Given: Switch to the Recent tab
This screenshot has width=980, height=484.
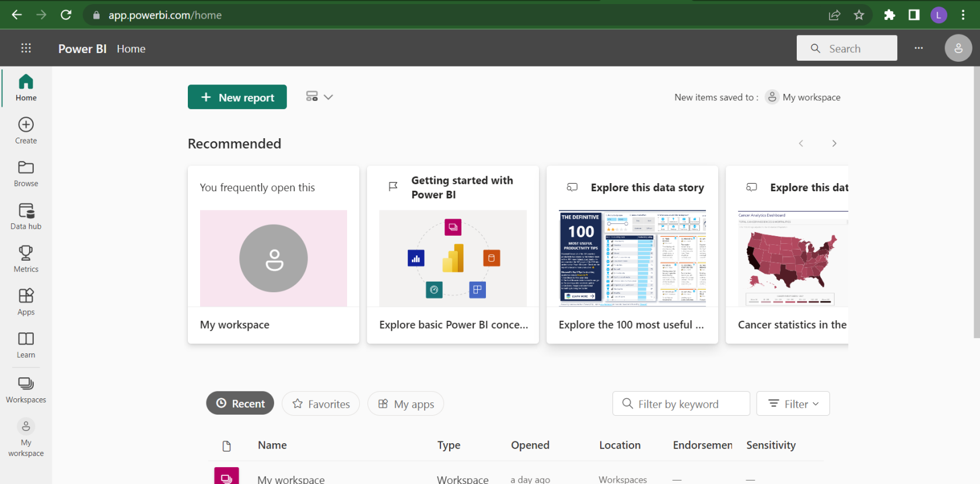Looking at the screenshot, I should [x=240, y=404].
